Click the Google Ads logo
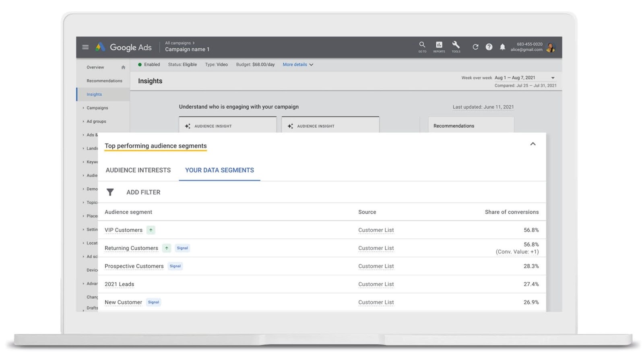The image size is (644, 362). tap(124, 47)
